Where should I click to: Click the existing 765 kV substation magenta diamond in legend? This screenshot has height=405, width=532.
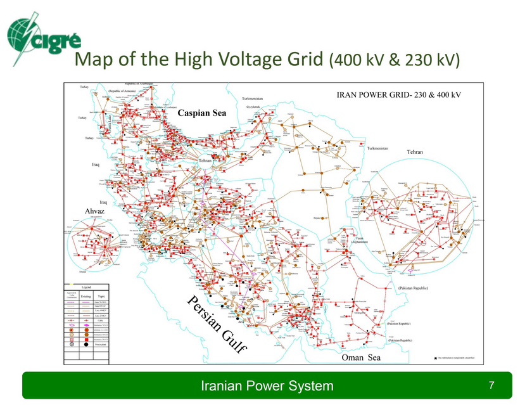[x=87, y=325]
